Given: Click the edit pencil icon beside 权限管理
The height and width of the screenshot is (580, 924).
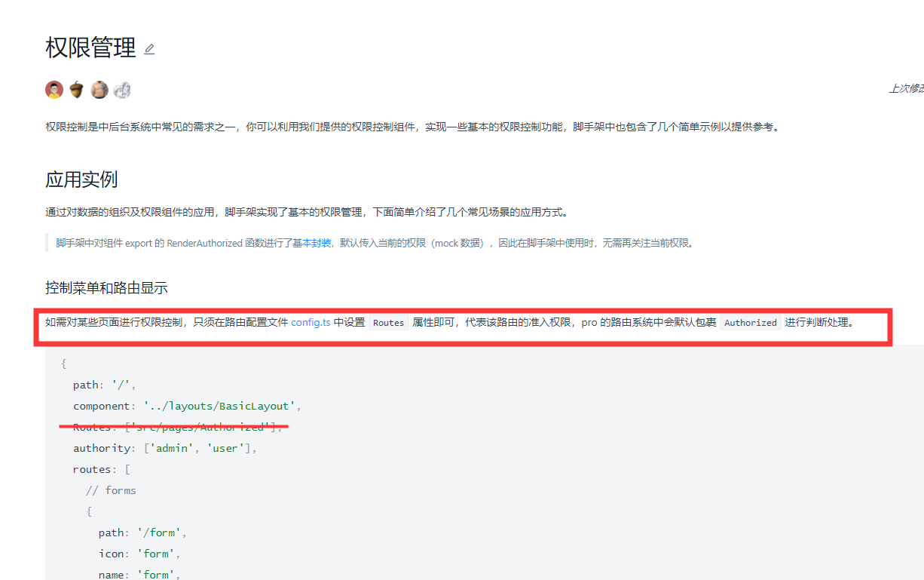Looking at the screenshot, I should tap(149, 49).
